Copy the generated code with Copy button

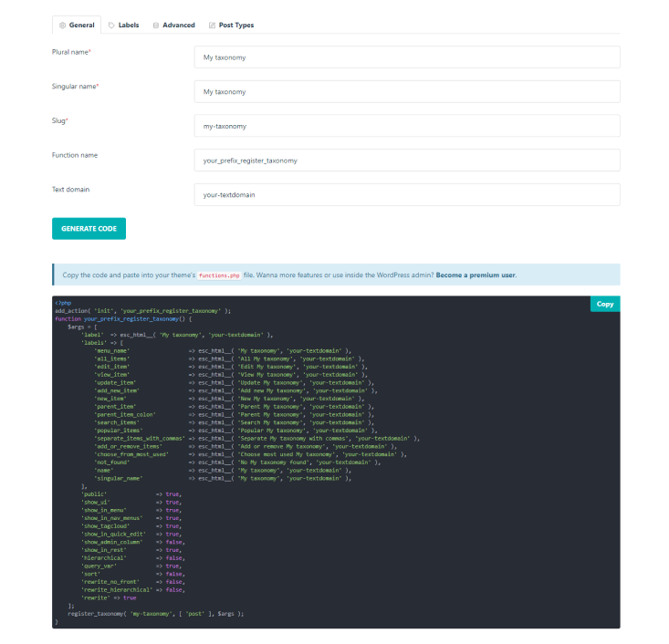(x=604, y=304)
